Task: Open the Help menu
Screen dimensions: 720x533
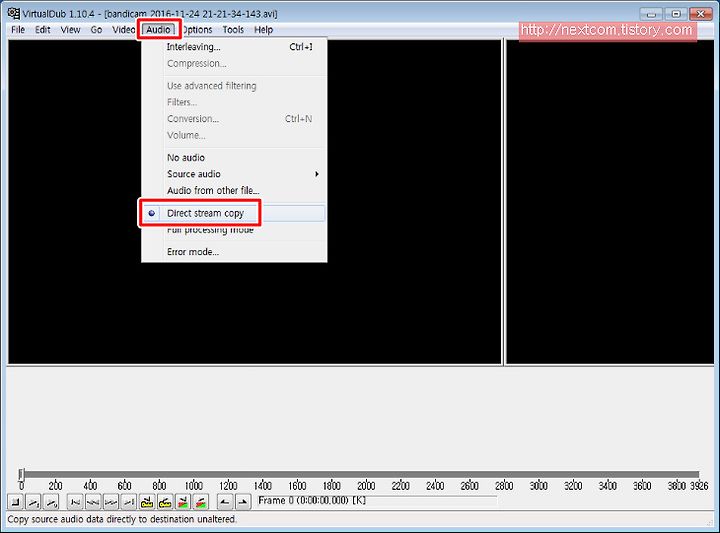Action: 264,30
